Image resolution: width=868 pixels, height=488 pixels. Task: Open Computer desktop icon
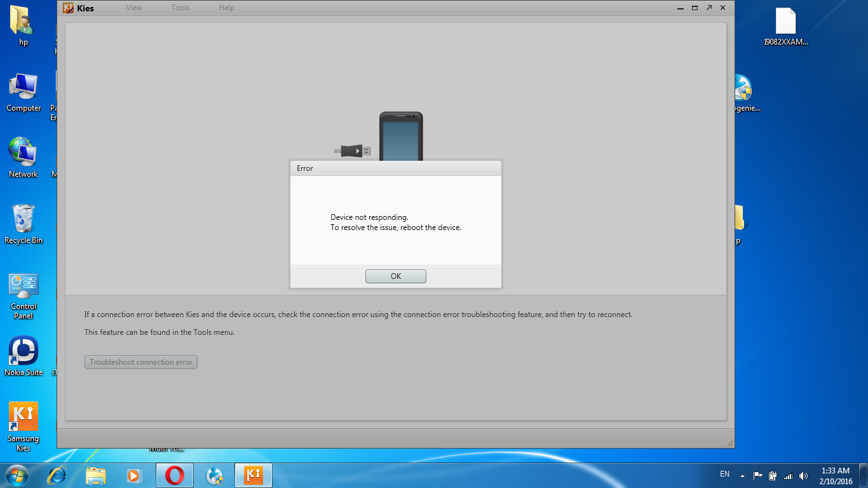point(24,92)
